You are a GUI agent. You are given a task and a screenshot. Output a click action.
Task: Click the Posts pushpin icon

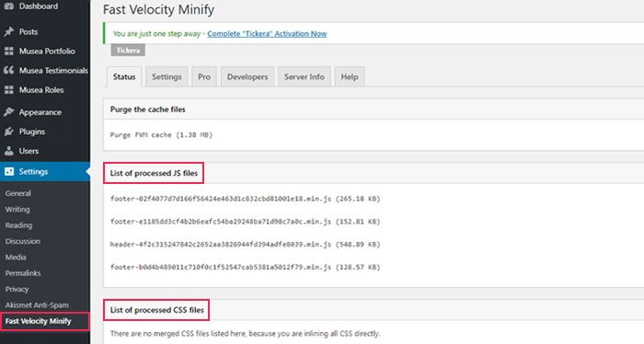pyautogui.click(x=8, y=31)
